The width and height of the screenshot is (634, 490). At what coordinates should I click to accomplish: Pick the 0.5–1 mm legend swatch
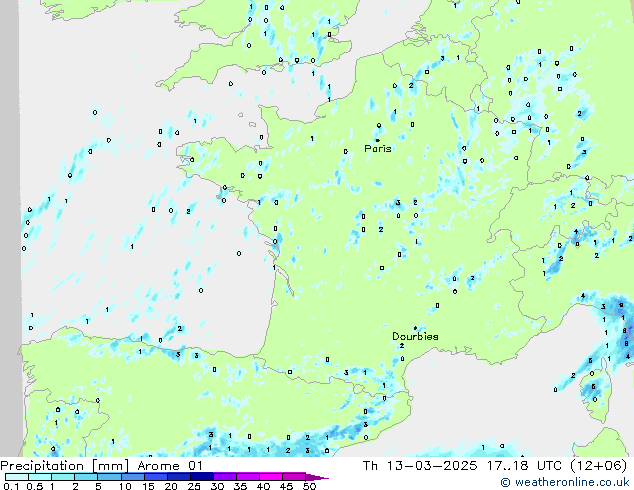[40, 477]
